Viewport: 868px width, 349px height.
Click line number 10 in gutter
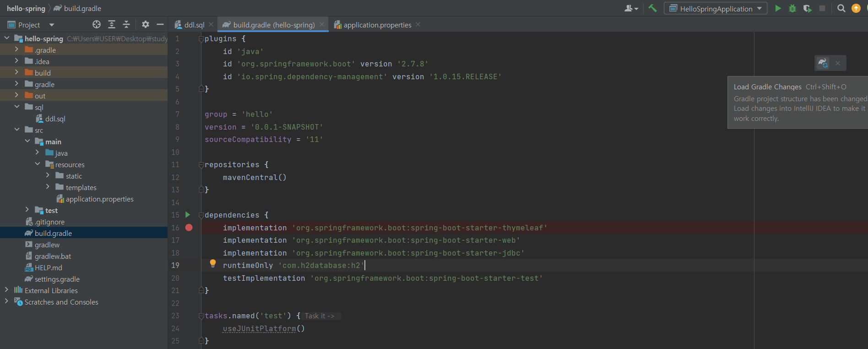click(175, 152)
